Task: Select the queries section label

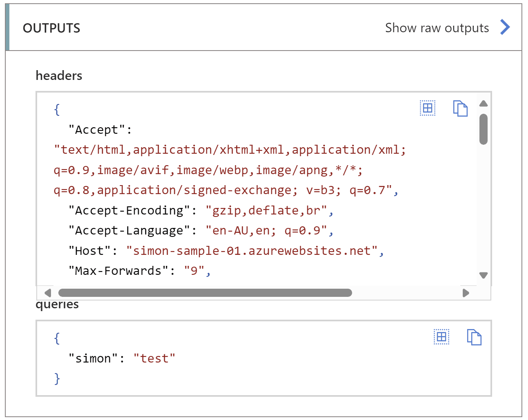Action: click(x=57, y=303)
